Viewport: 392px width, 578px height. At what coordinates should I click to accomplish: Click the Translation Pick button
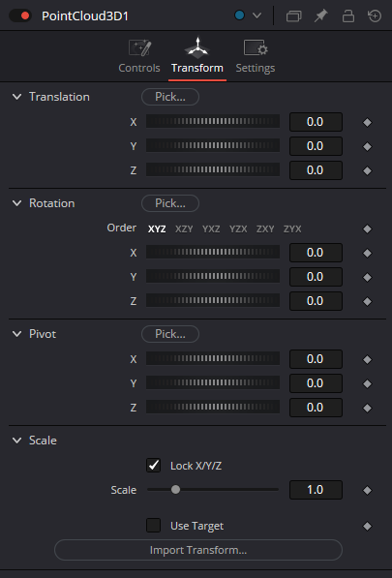[x=170, y=97]
